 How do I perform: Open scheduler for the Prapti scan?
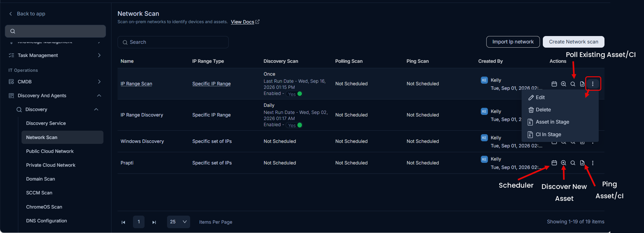[x=554, y=163]
